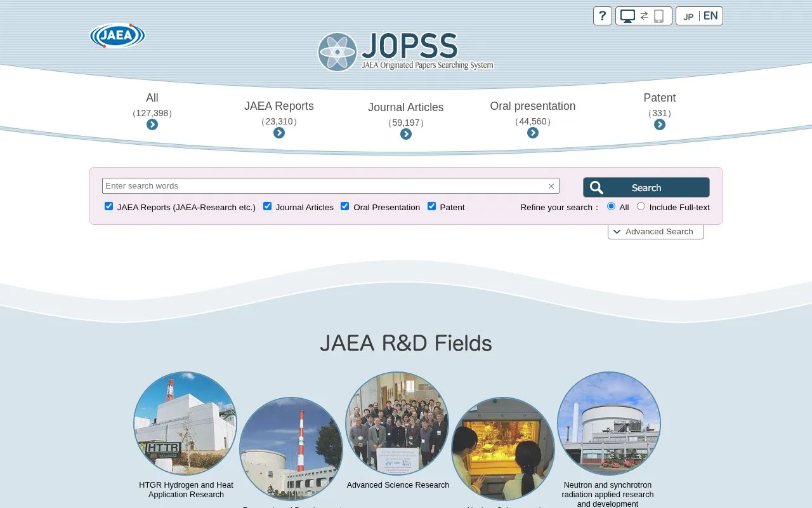The height and width of the screenshot is (508, 812).
Task: Open the All category tab
Action: pyautogui.click(x=152, y=98)
